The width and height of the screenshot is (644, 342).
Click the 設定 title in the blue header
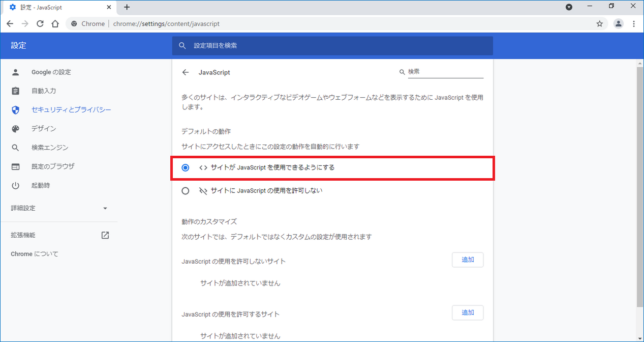[18, 46]
